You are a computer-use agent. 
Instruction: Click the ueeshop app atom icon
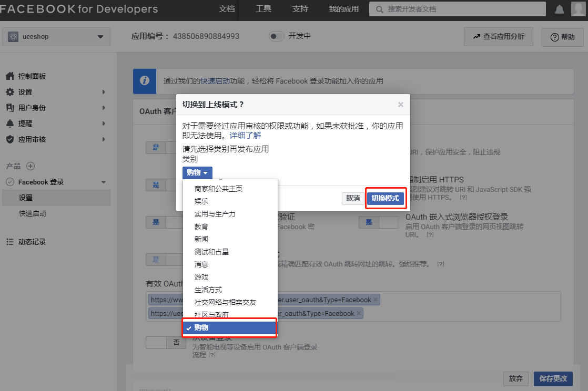coord(13,37)
